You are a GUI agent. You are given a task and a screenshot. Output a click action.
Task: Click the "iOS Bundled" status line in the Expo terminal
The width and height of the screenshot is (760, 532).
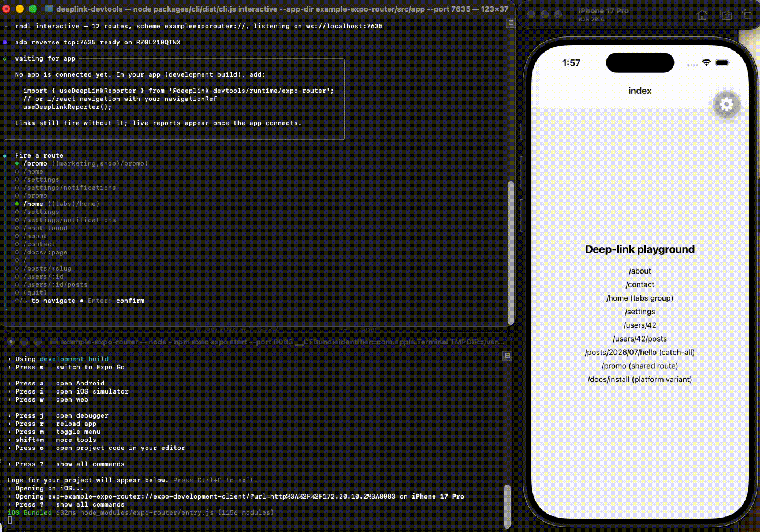pos(140,512)
